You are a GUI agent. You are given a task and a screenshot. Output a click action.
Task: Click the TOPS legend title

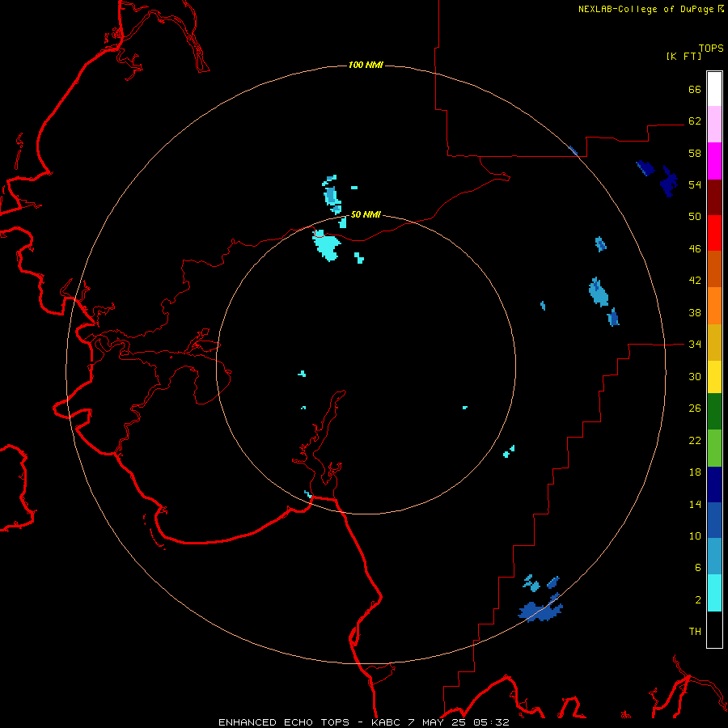click(711, 48)
